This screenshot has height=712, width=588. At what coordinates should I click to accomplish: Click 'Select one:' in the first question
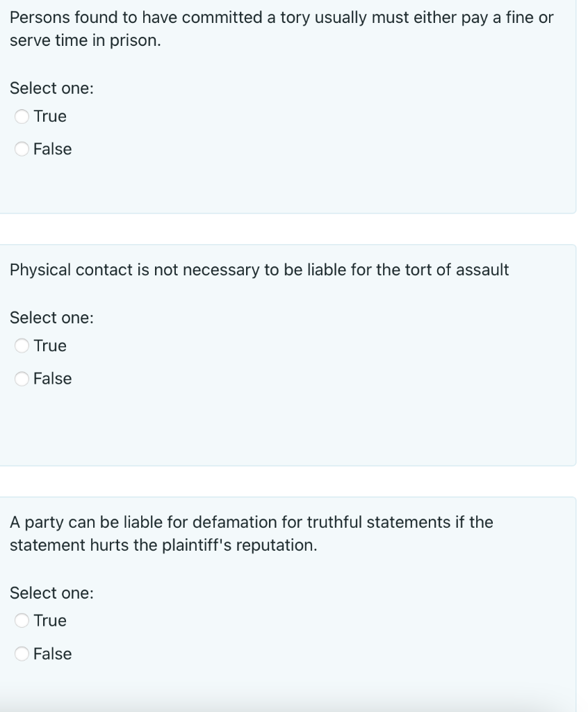click(51, 88)
